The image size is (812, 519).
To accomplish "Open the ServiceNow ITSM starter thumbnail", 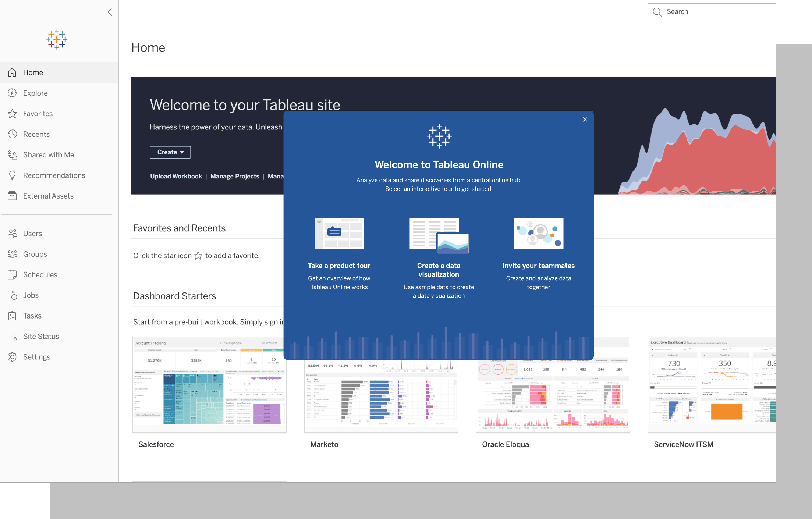I will coord(712,385).
